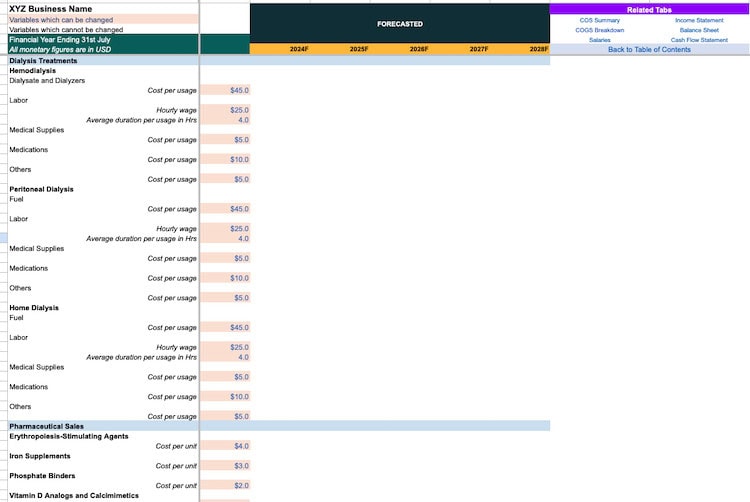
Task: Edit Home Dialysis Medications cost $10.0
Action: pyautogui.click(x=225, y=396)
